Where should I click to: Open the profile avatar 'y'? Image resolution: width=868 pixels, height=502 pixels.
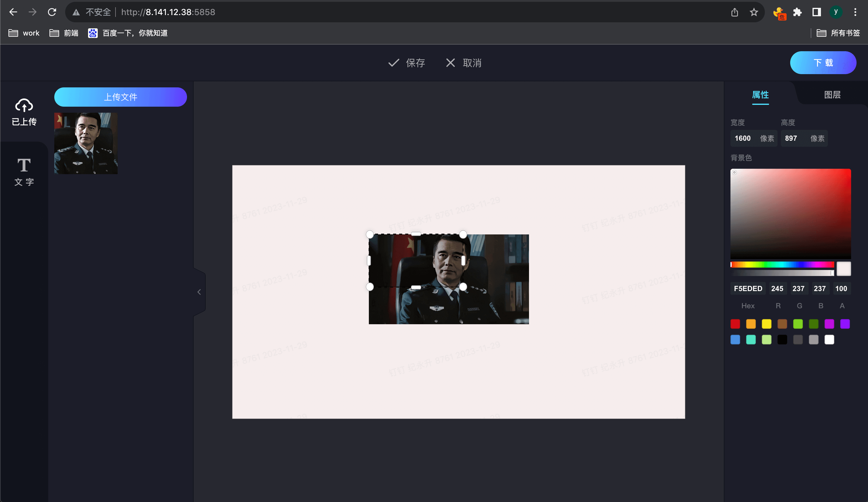[x=836, y=12]
